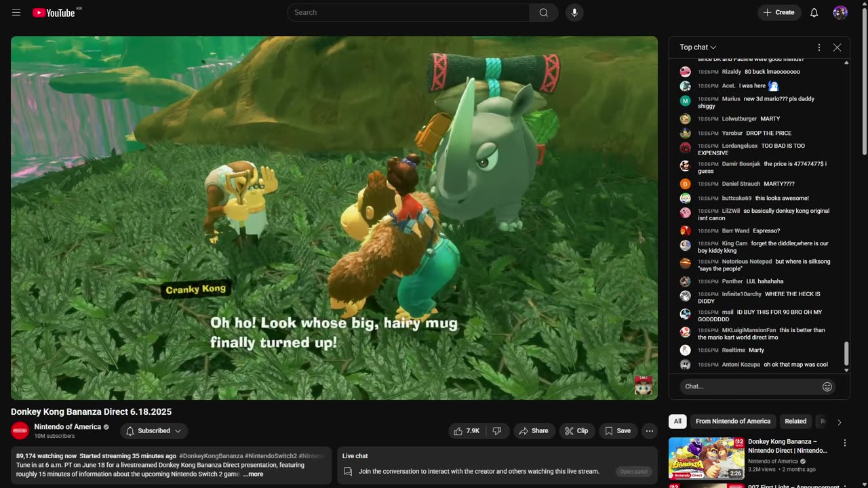Expand the description with ...more
This screenshot has width=868, height=488.
click(x=254, y=474)
